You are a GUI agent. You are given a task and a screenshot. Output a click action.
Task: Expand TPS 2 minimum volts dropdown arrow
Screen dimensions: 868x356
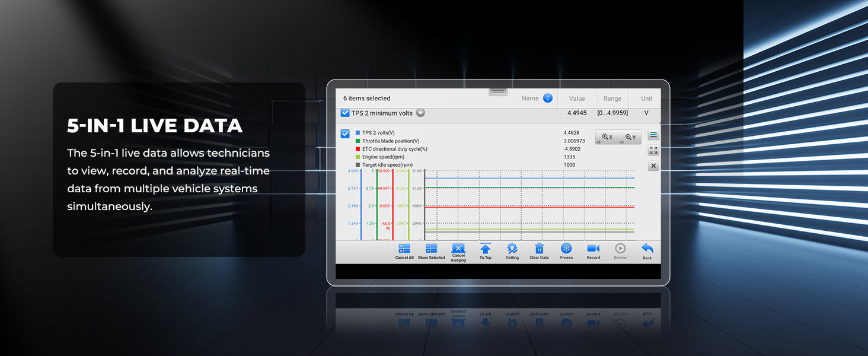(x=420, y=113)
